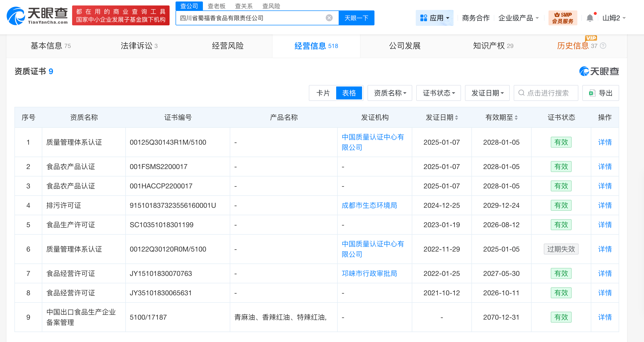Click the TianYanCha logo
The image size is (644, 342).
(x=37, y=16)
